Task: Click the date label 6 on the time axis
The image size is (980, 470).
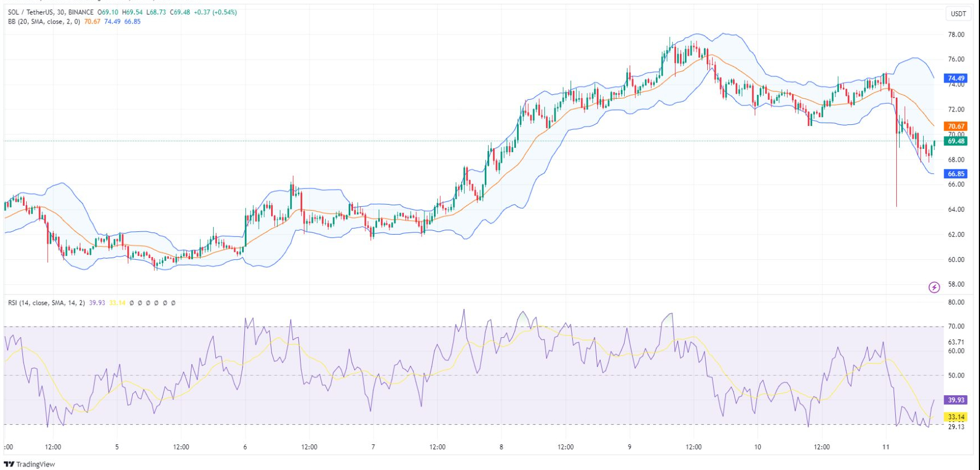Action: point(245,447)
